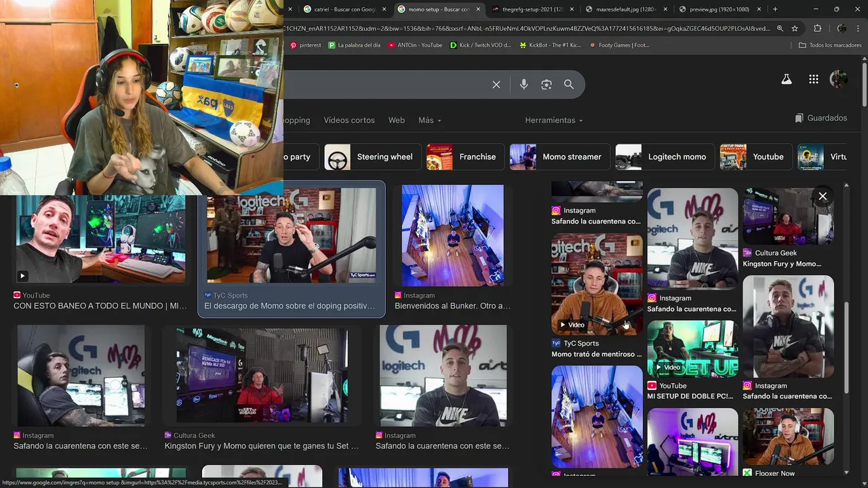Close the image preview side panel
This screenshot has width=868, height=488.
[823, 197]
